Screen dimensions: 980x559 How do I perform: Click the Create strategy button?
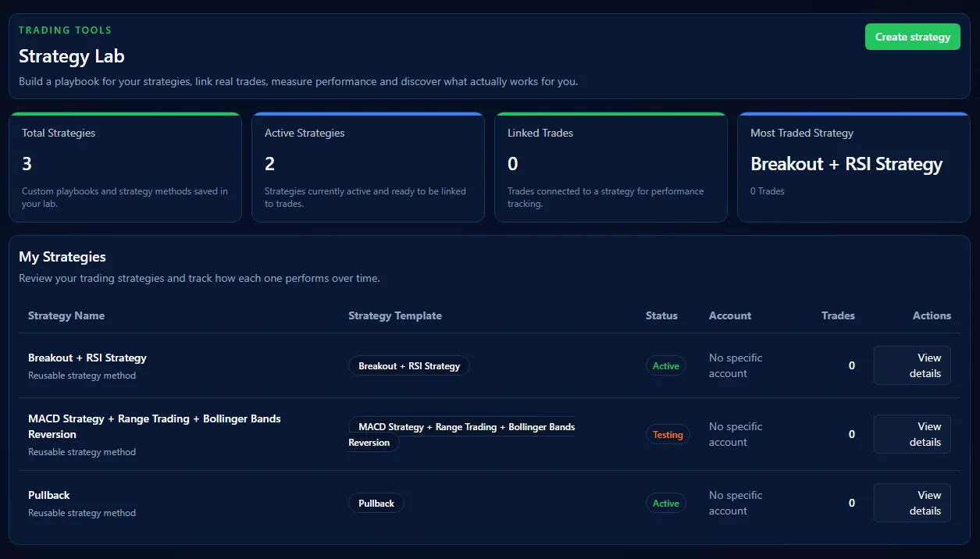(912, 37)
